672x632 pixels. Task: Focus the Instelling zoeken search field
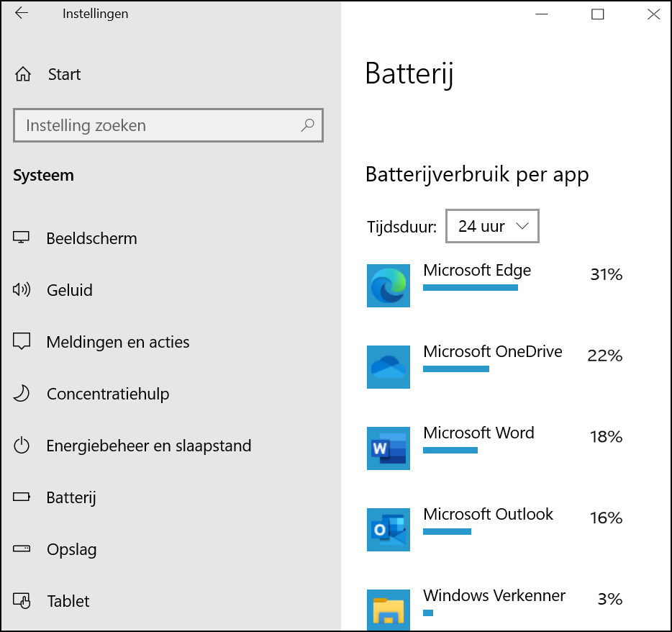coord(168,125)
